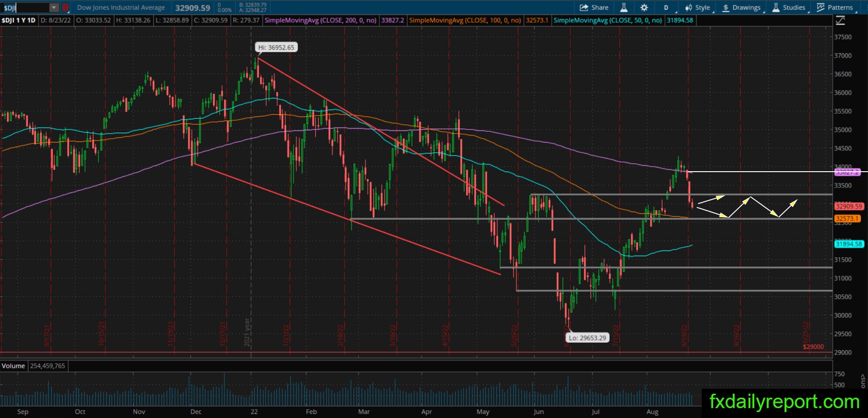Open the D timeframe selector
Viewport: 868px width, 418px height.
(666, 7)
